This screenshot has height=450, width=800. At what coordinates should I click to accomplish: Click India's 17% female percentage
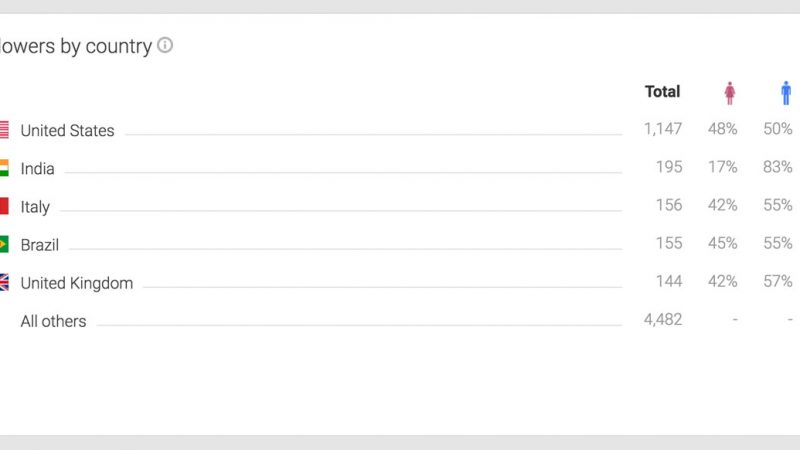(x=722, y=167)
